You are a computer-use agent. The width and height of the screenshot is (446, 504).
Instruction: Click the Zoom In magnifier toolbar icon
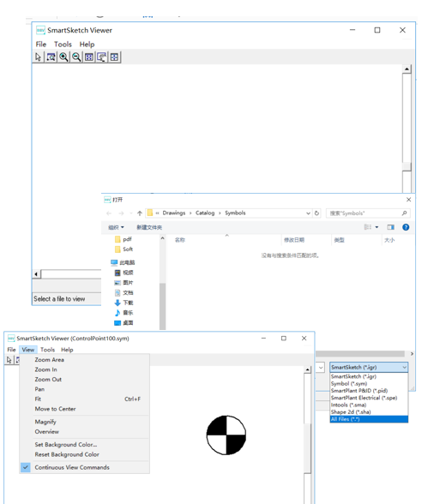pyautogui.click(x=63, y=57)
